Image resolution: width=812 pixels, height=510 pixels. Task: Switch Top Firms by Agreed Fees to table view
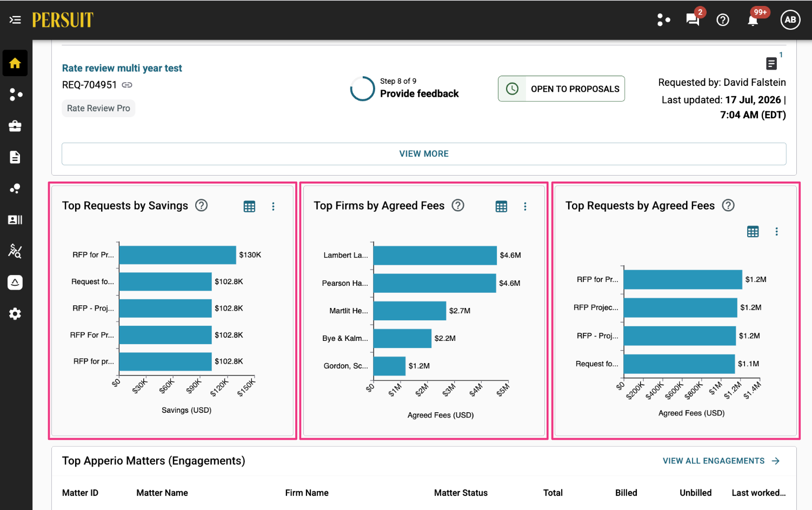tap(501, 206)
